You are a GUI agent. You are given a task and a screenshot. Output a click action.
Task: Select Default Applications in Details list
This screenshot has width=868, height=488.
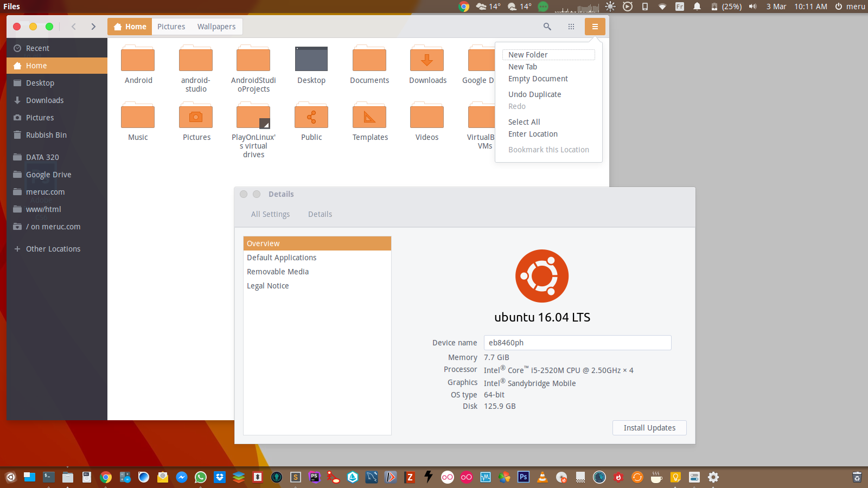click(282, 258)
